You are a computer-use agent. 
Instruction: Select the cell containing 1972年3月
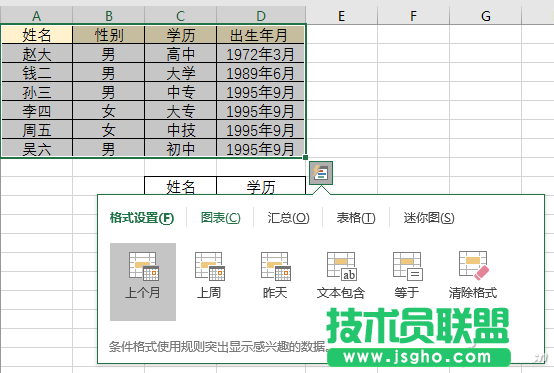tap(261, 54)
